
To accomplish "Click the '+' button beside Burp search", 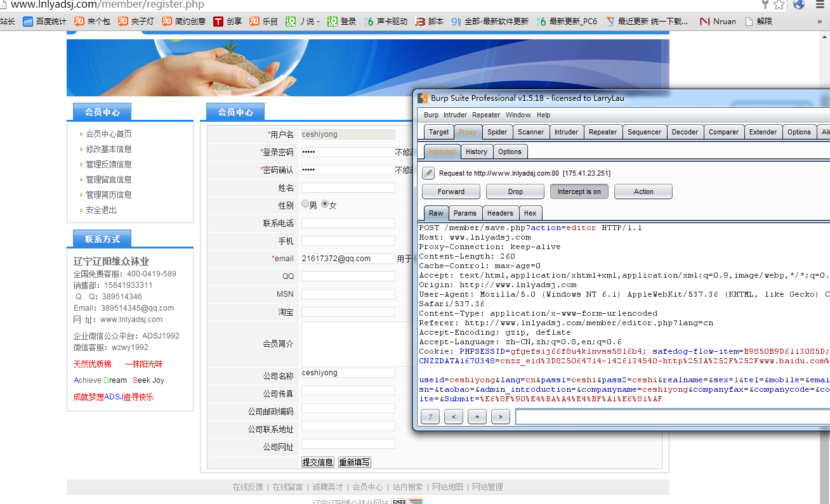I will [x=477, y=417].
